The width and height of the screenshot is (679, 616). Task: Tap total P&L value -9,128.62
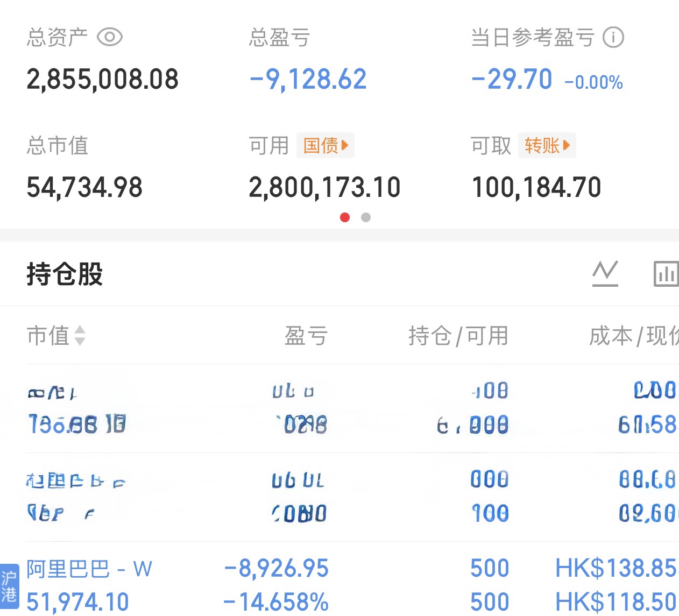point(308,80)
